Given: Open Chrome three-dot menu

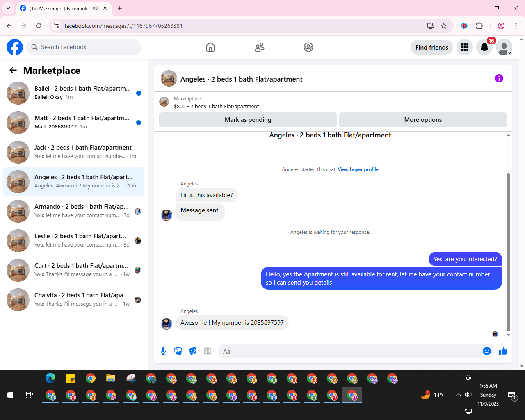Looking at the screenshot, I should (516, 26).
